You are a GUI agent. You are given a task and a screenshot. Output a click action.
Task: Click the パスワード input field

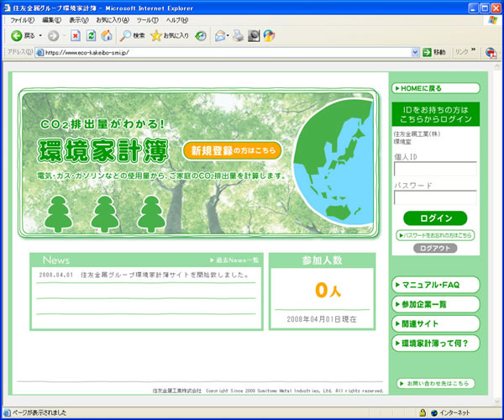point(435,197)
